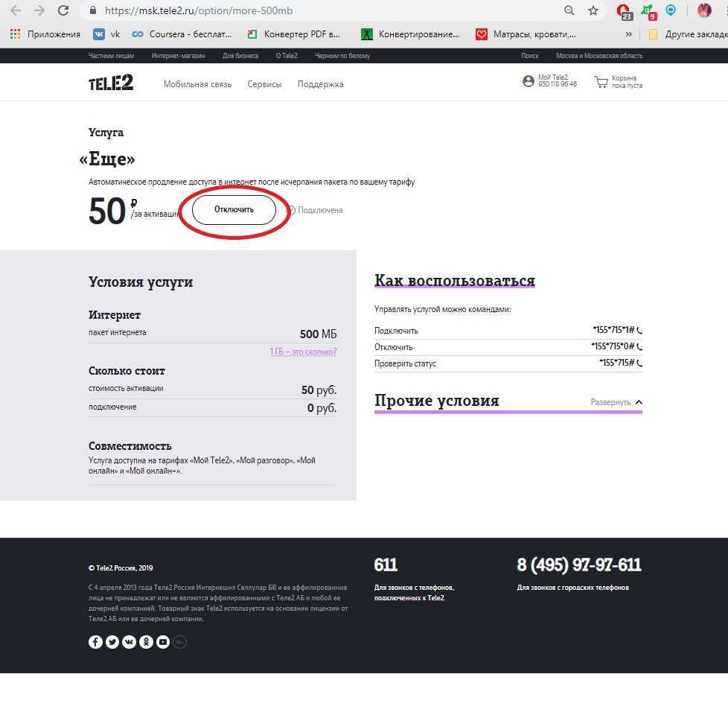This screenshot has height=715, width=728.
Task: Show hidden bookmarks with double chevron
Action: click(x=629, y=34)
